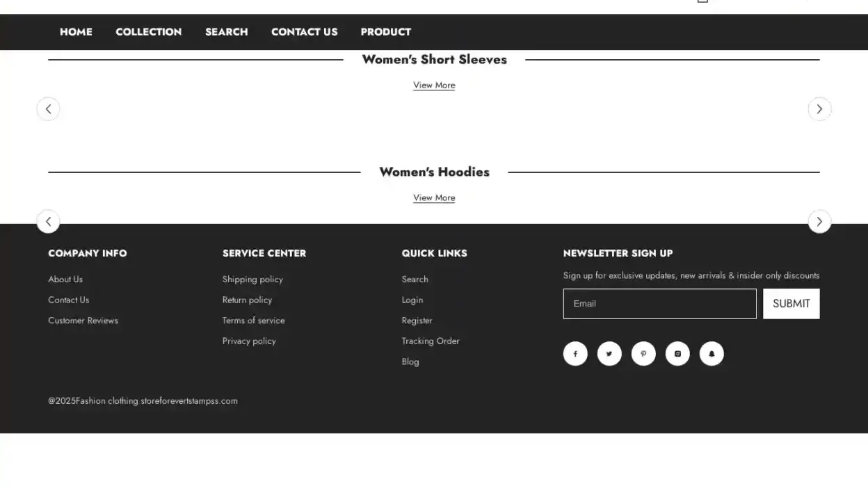
Task: Go back in the Women's Hoodies carousel
Action: coord(48,221)
